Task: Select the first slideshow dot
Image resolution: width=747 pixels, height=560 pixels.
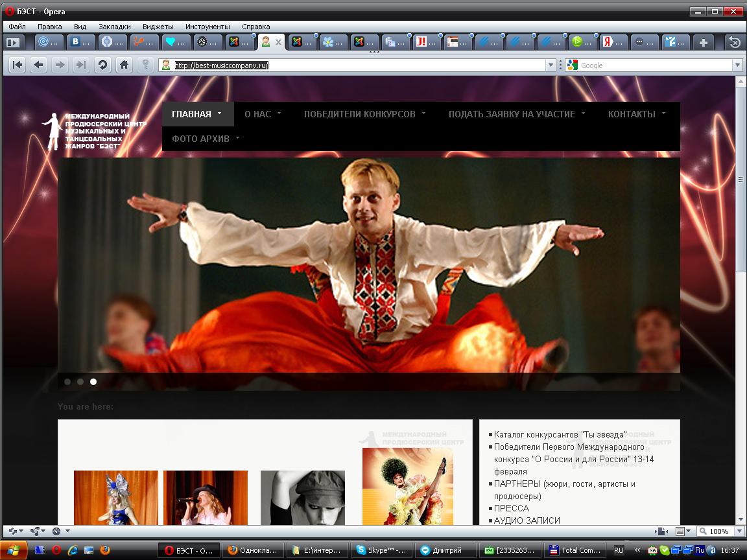Action: [x=67, y=382]
